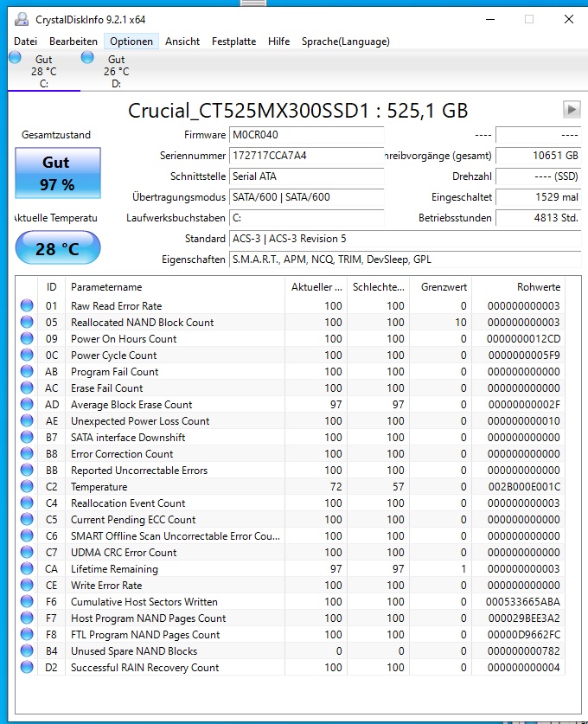Click status orb for Reported Uncorrectable Errors
The height and width of the screenshot is (724, 588).
[27, 470]
